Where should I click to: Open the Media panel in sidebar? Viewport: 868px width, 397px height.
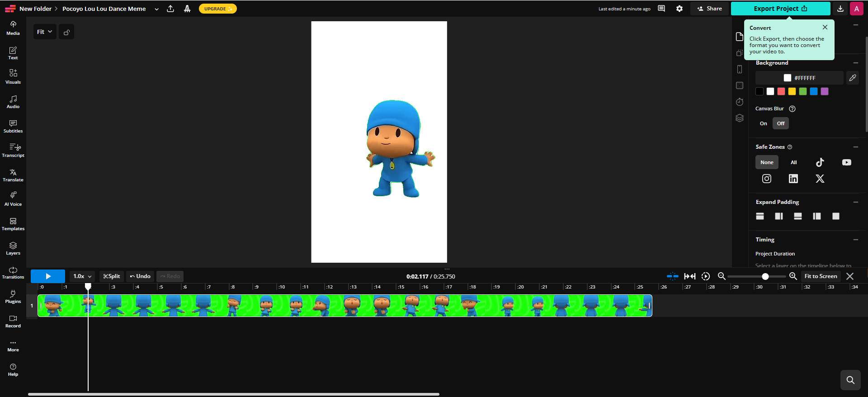pos(13,28)
